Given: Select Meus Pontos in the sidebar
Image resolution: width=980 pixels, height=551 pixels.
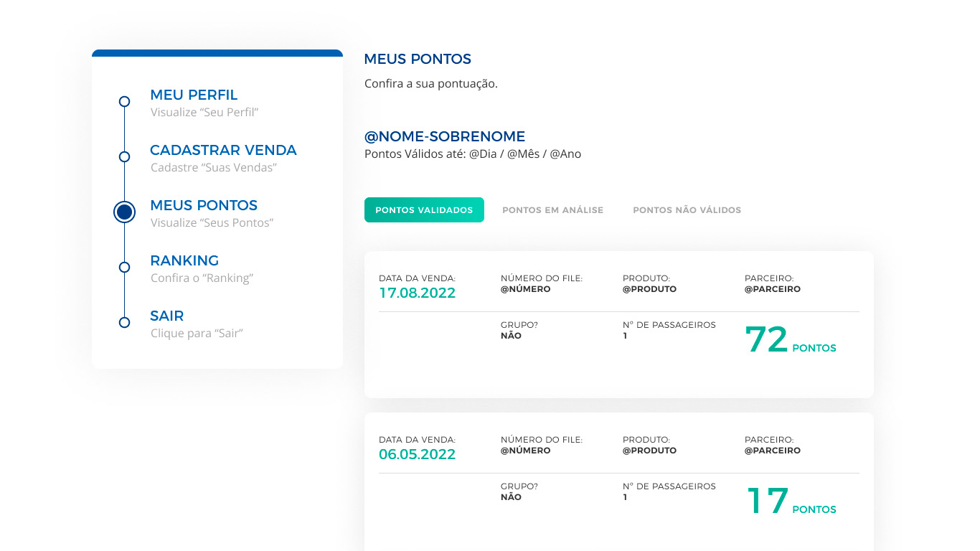Looking at the screenshot, I should pyautogui.click(x=204, y=205).
